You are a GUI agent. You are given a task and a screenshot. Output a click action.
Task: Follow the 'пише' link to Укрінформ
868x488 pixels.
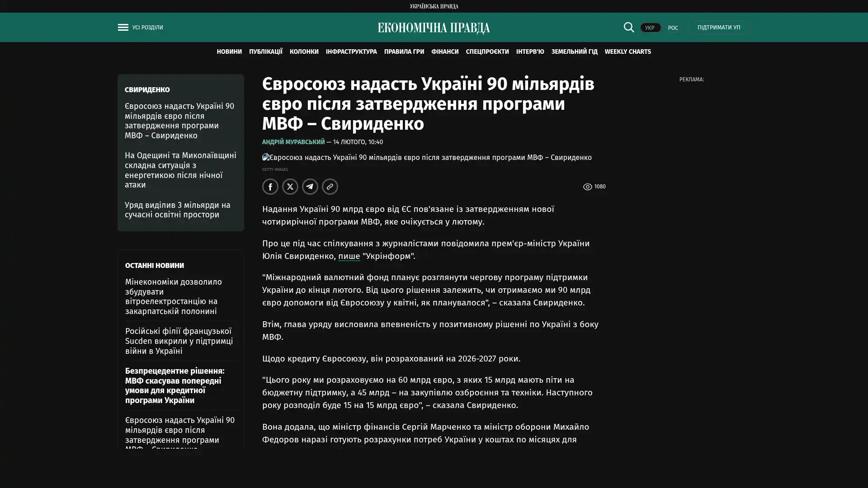click(349, 256)
